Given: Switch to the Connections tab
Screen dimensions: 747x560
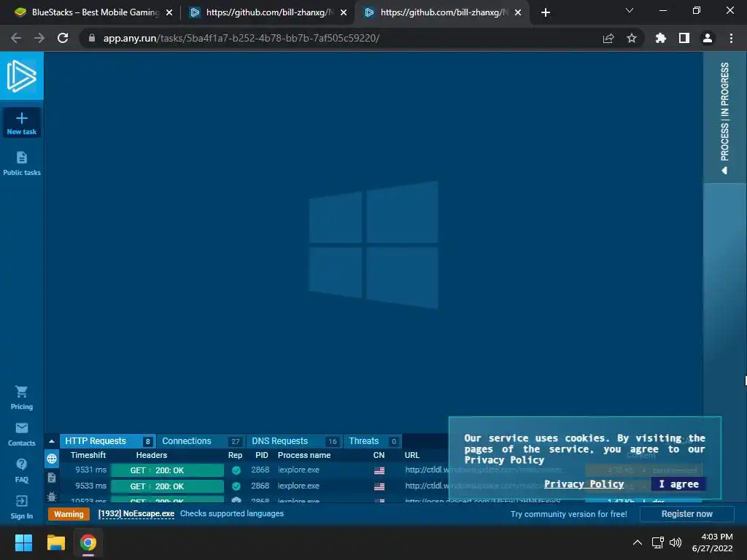Looking at the screenshot, I should [201, 441].
